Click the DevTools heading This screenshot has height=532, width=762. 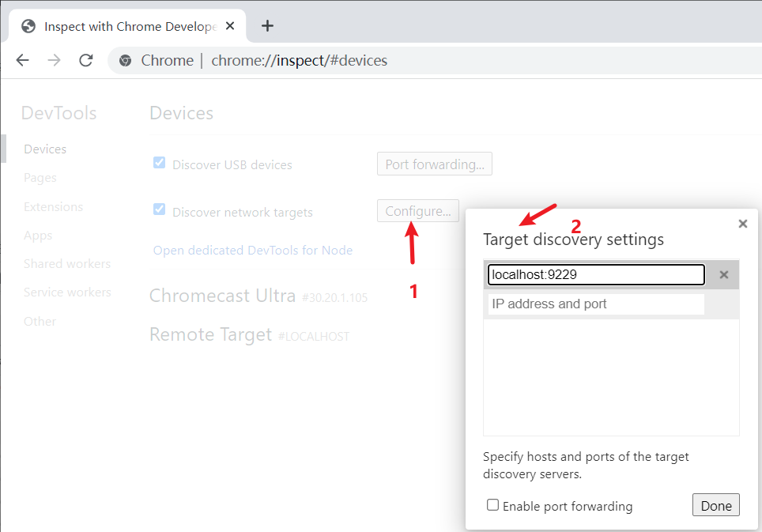[58, 113]
